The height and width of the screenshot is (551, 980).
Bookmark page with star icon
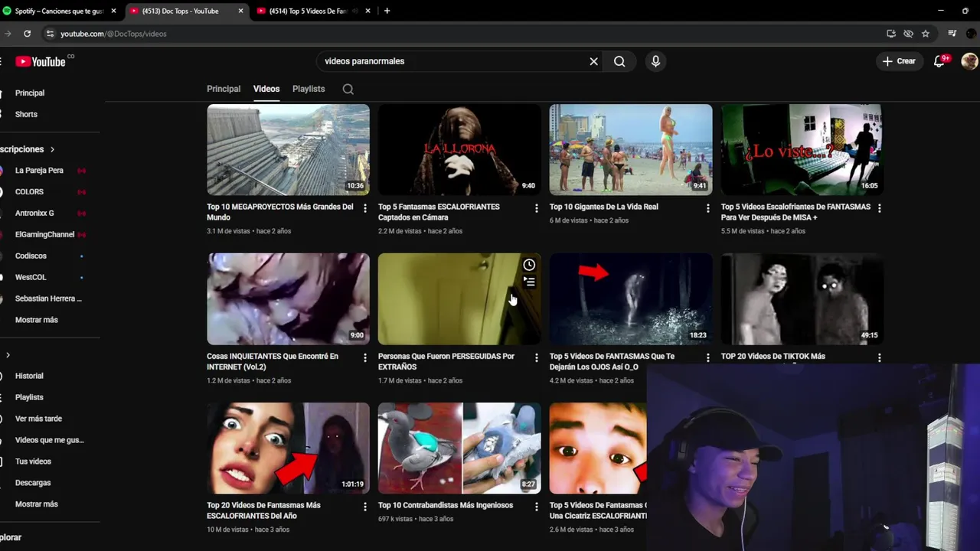coord(926,34)
